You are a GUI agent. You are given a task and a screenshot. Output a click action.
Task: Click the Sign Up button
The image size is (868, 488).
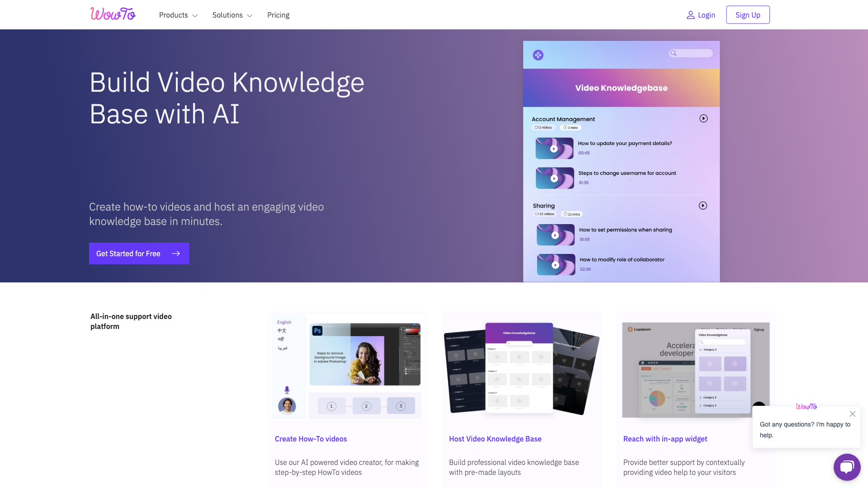coord(748,14)
